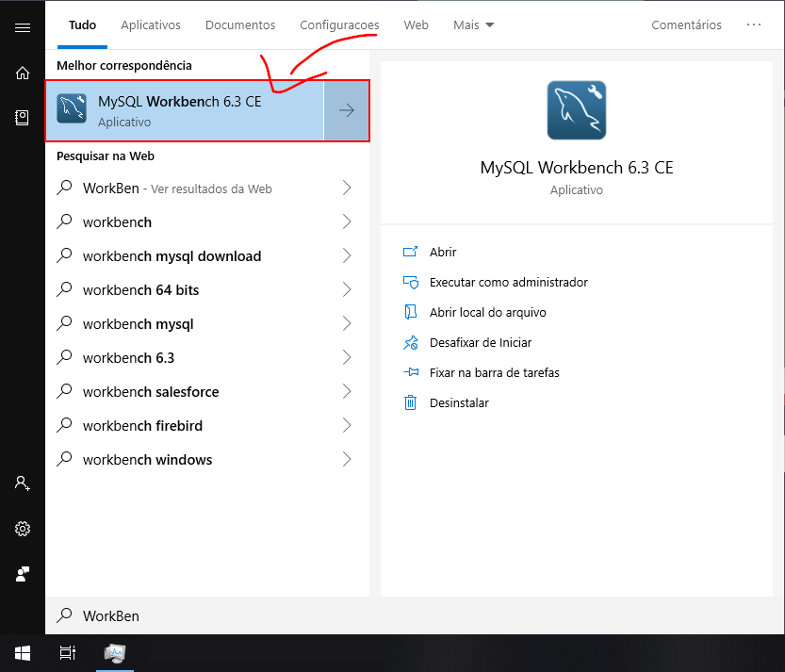Select the 'workbench firebird' suggestion
This screenshot has height=672, width=785.
[x=207, y=426]
